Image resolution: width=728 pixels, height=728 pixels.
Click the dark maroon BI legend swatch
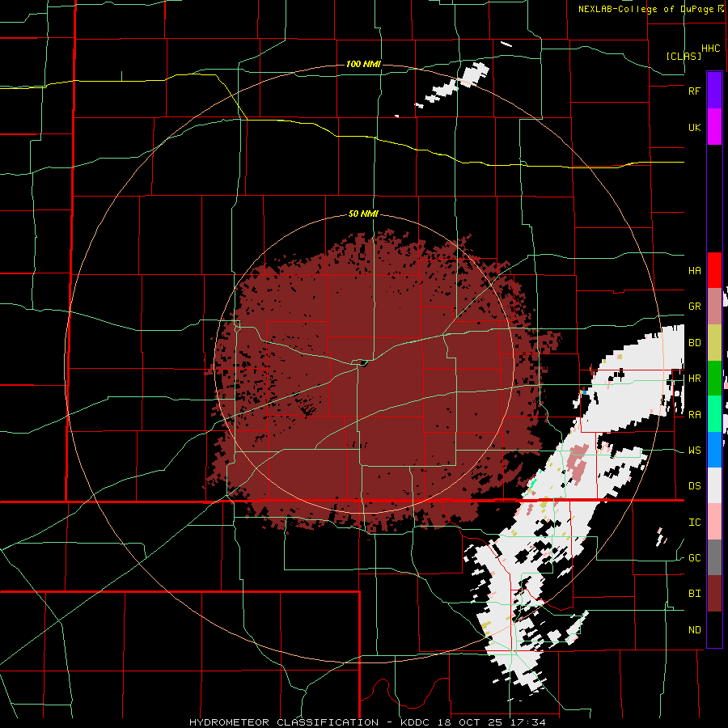714,594
